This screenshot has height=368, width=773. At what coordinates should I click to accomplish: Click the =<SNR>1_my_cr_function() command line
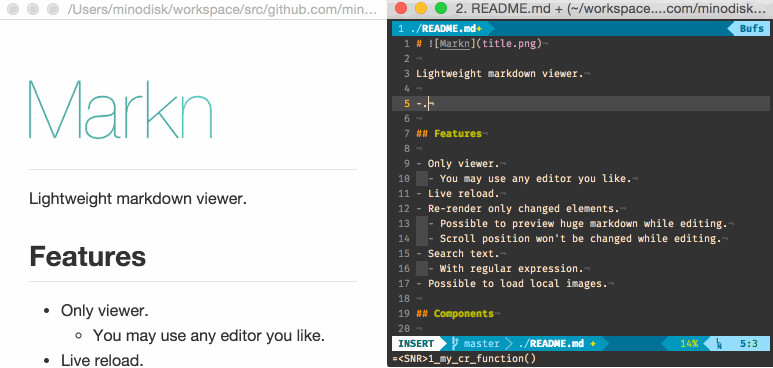(464, 359)
